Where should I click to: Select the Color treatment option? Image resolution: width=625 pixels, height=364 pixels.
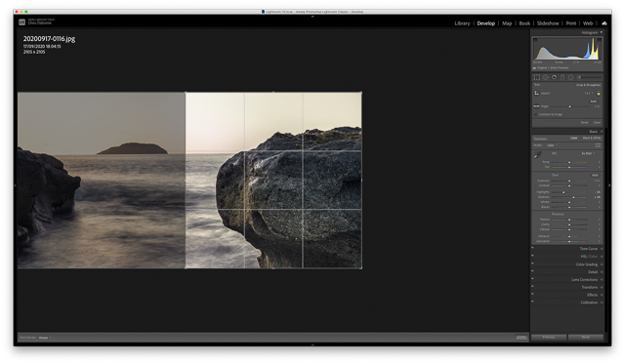[x=573, y=139]
